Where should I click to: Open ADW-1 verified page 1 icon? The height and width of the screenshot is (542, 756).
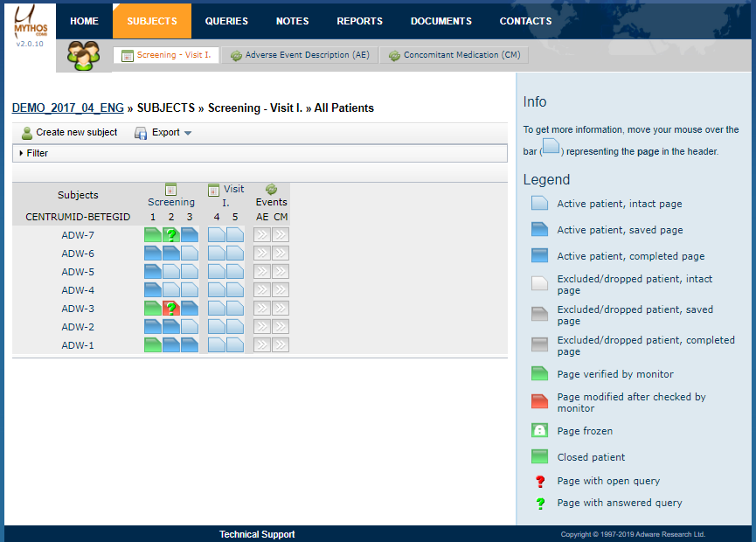pyautogui.click(x=153, y=344)
